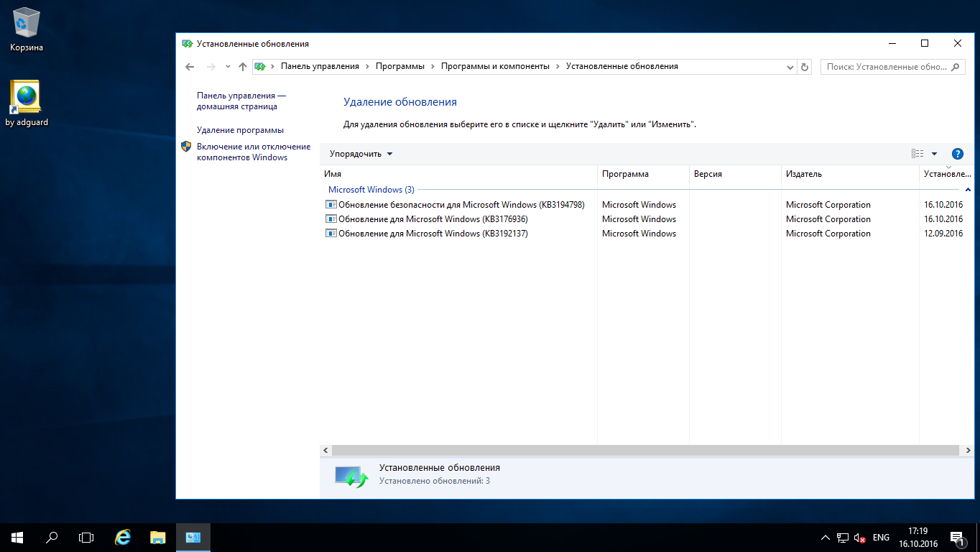Open Панель управления — домашняя страница link
This screenshot has height=552, width=980.
[x=241, y=101]
